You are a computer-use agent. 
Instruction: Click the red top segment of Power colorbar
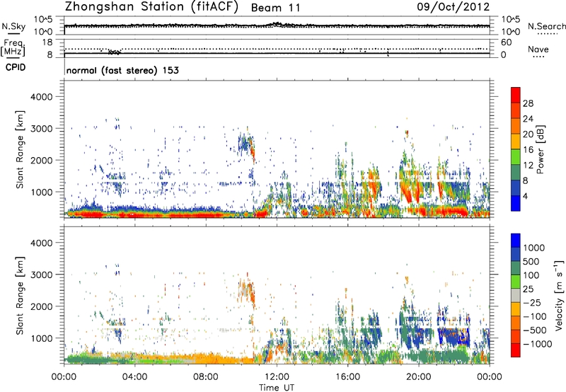tap(516, 96)
